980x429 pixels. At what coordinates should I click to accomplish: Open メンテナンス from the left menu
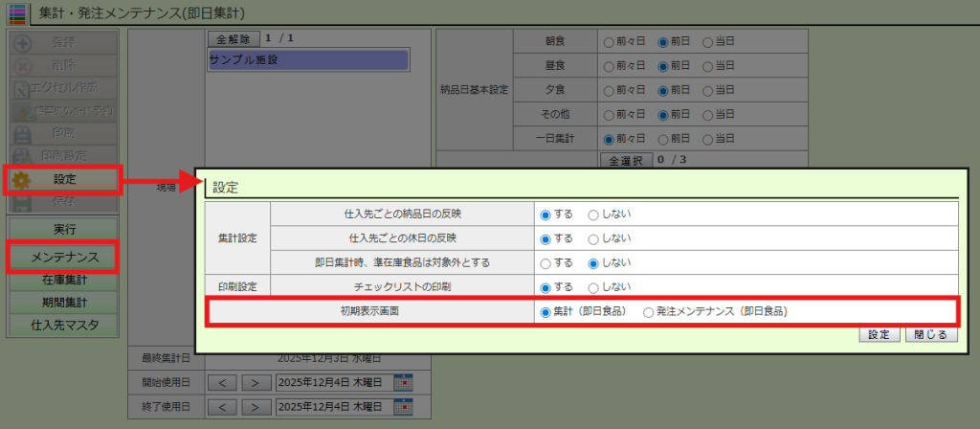[64, 256]
